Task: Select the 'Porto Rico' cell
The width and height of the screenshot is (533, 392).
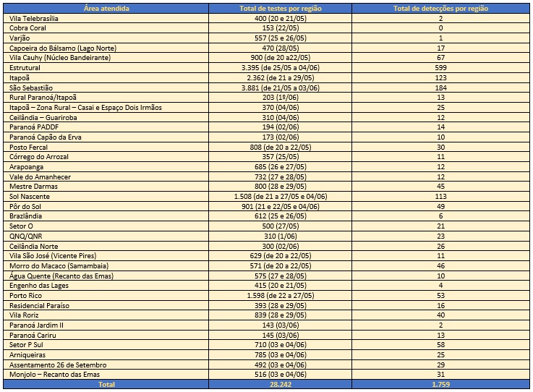Action: click(x=106, y=295)
